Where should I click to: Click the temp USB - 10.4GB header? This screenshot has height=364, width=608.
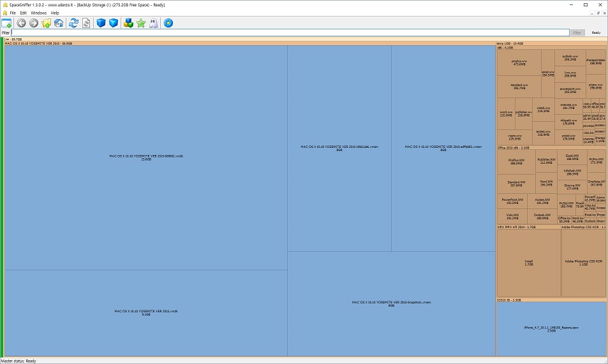551,43
